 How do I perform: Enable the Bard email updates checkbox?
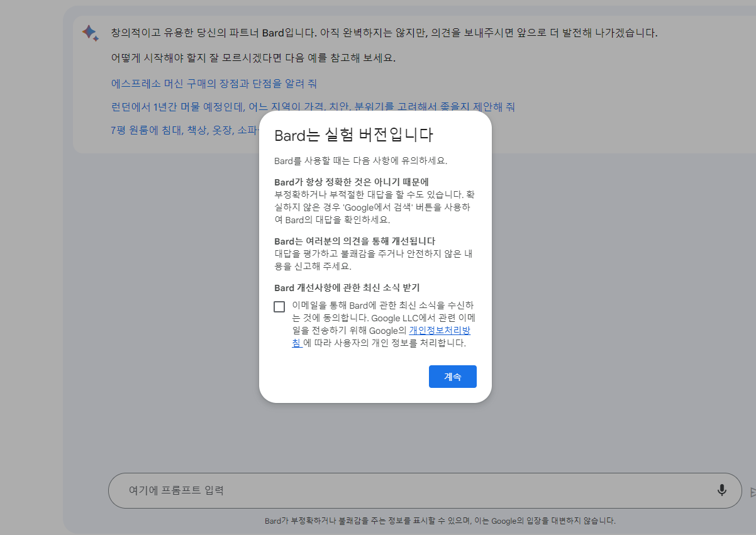(x=279, y=307)
